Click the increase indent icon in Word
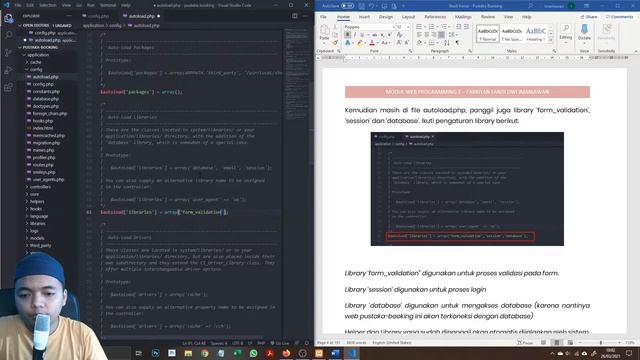 [467, 27]
